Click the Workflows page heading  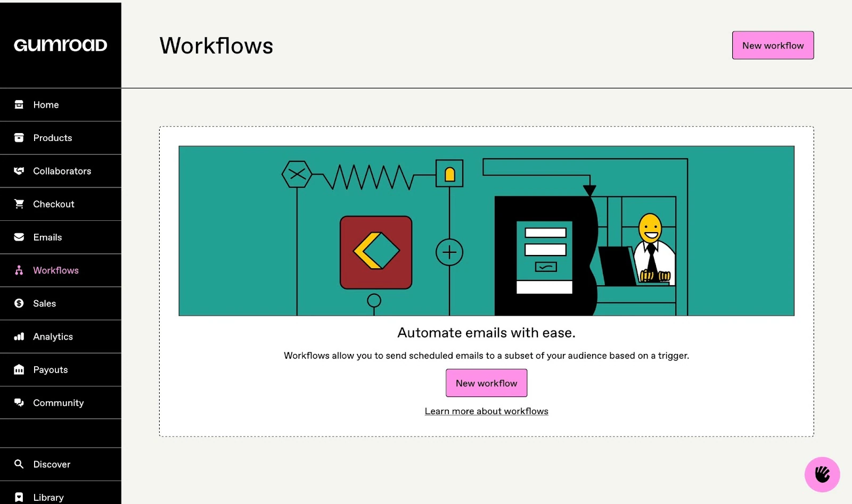click(x=216, y=46)
